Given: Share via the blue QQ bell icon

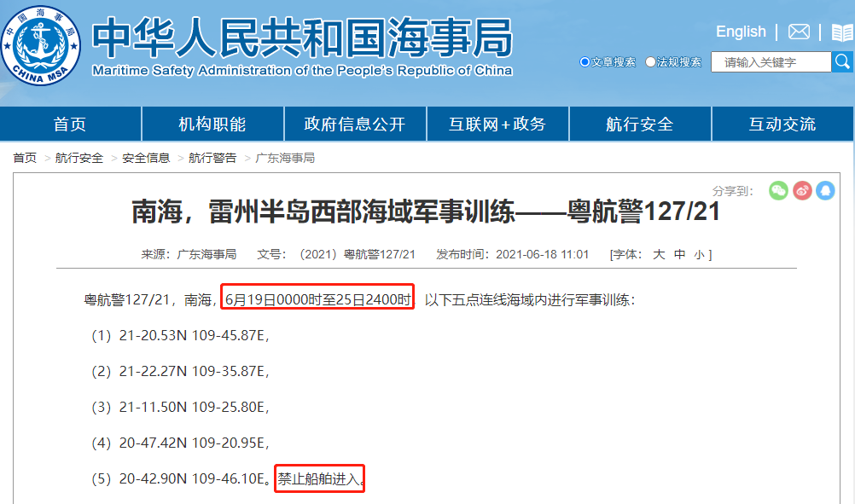Looking at the screenshot, I should 825,190.
